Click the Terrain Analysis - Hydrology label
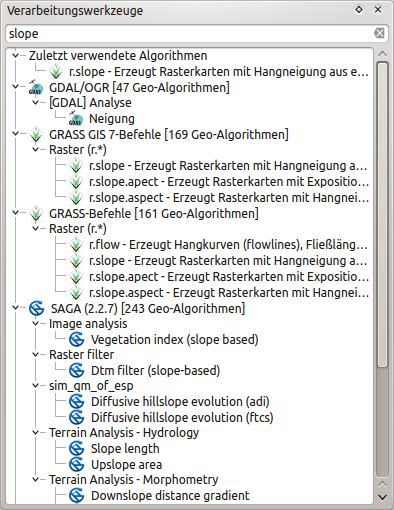 pyautogui.click(x=124, y=433)
